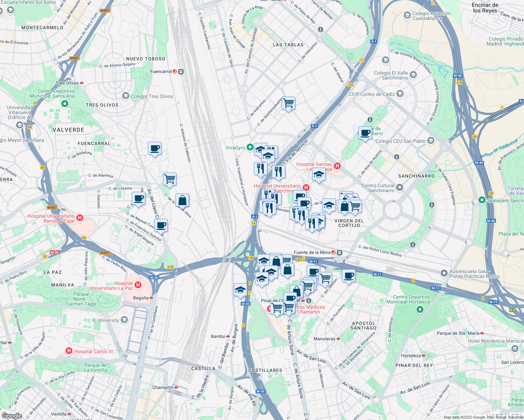Select the lone graduation cap marker next to the M-30
This screenshot has width=524, height=420.
click(240, 289)
